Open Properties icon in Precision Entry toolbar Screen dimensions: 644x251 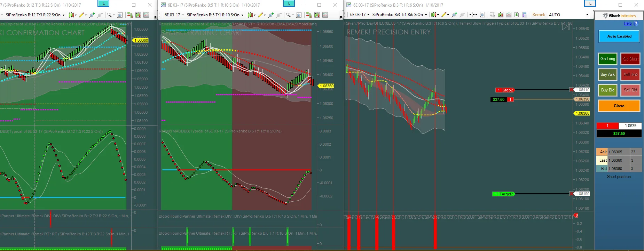(525, 15)
